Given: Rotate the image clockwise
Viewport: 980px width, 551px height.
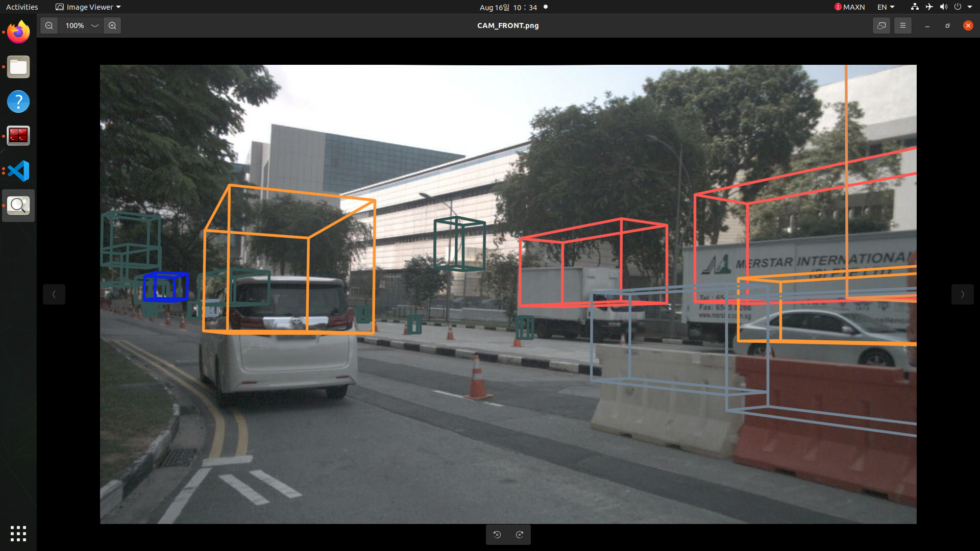Looking at the screenshot, I should 520,534.
